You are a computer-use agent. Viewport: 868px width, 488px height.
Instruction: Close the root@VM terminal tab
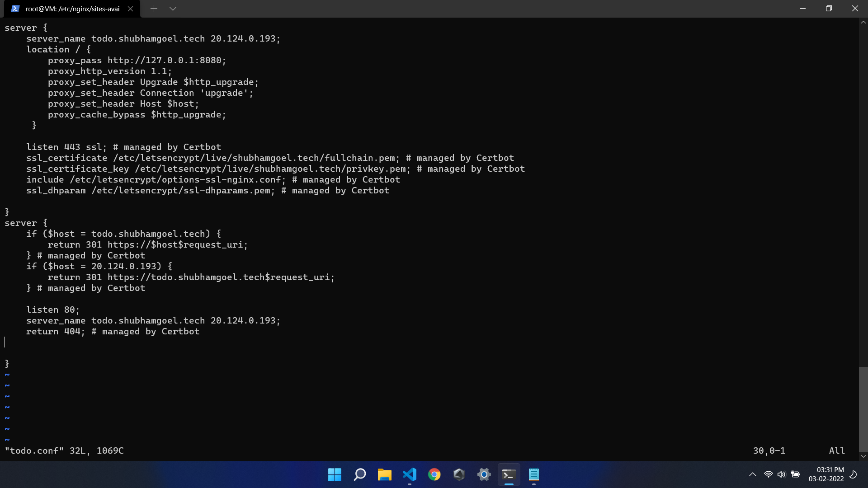130,8
